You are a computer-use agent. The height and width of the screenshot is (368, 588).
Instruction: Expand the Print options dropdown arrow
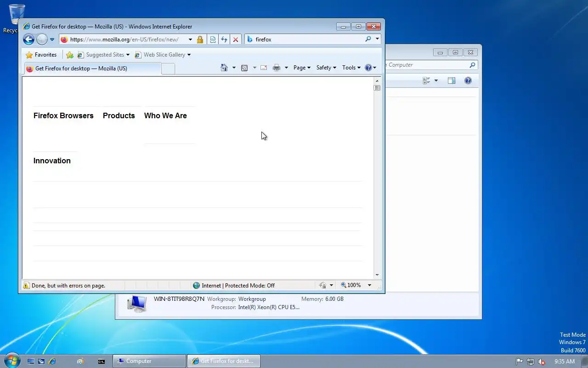[286, 68]
